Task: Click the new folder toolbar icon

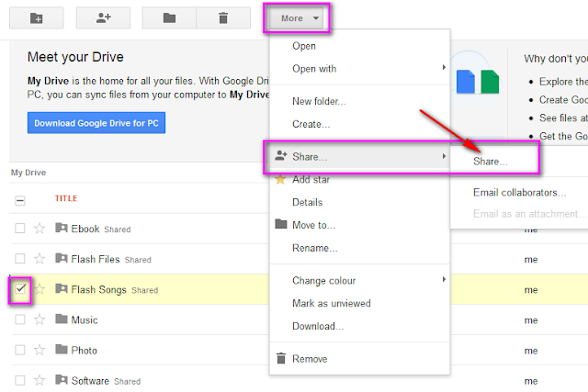Action: (x=37, y=18)
